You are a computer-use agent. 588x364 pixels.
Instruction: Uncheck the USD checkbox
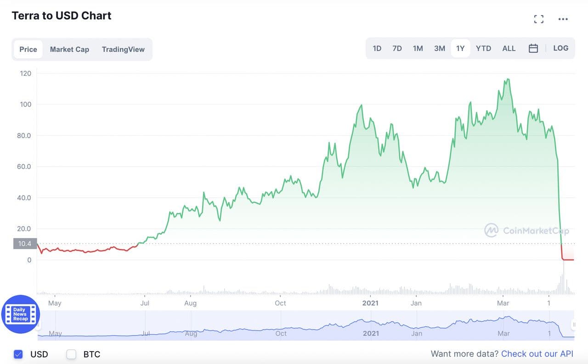click(18, 354)
